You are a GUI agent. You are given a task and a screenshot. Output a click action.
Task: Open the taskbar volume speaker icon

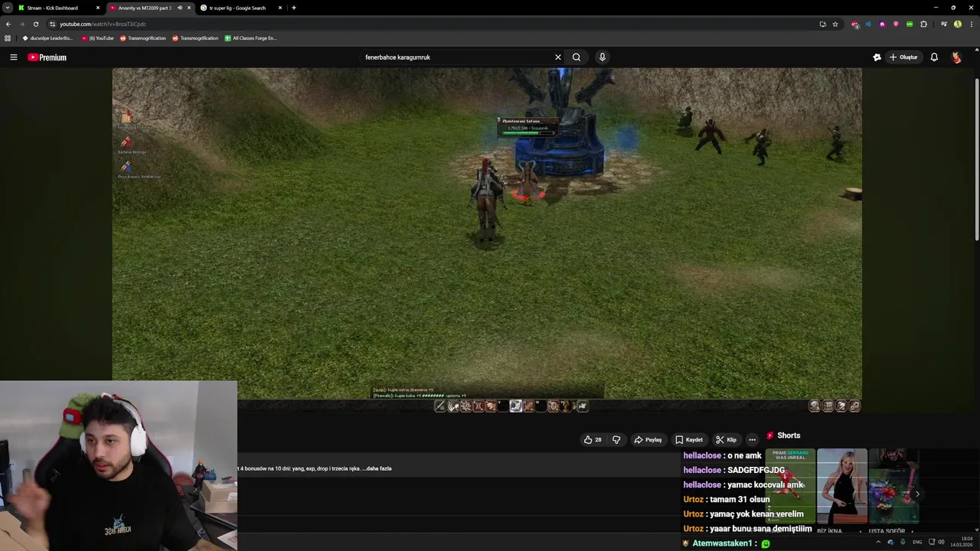click(941, 542)
